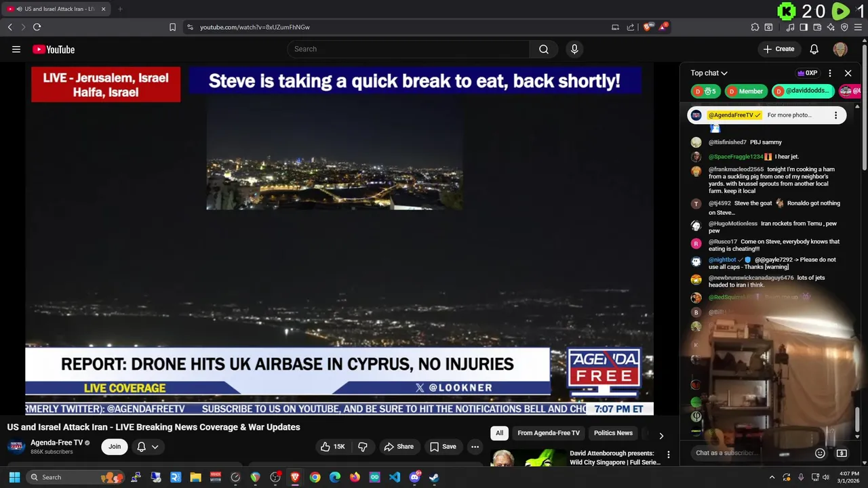Show more filter chips with right arrow

tap(661, 435)
